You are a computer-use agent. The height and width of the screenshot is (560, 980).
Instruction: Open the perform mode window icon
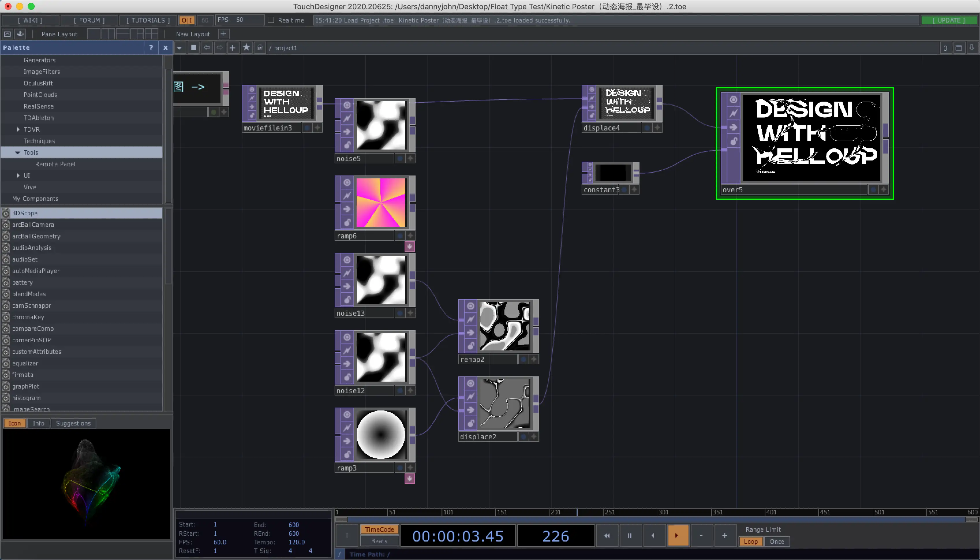[x=7, y=34]
